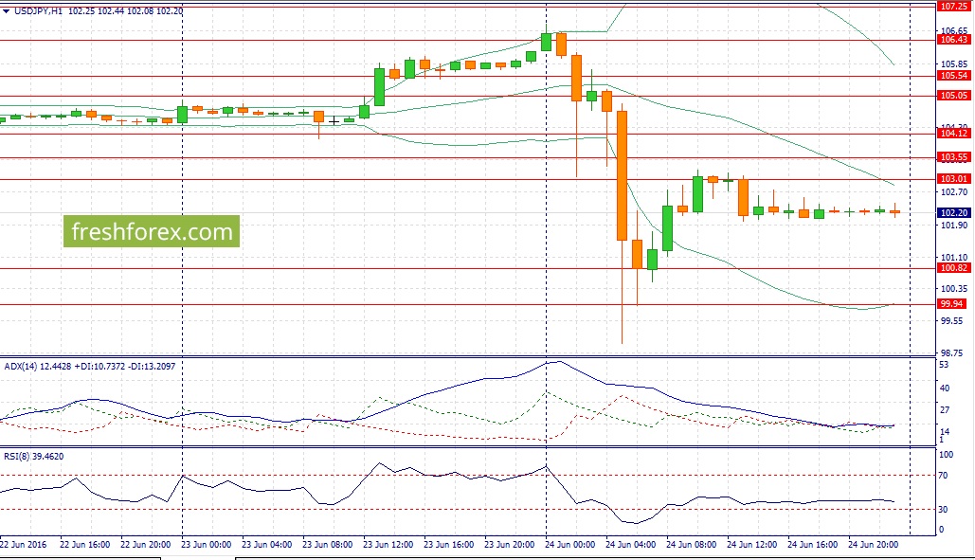The width and height of the screenshot is (975, 560).
Task: Select the 106.43 red price label
Action: coord(953,40)
